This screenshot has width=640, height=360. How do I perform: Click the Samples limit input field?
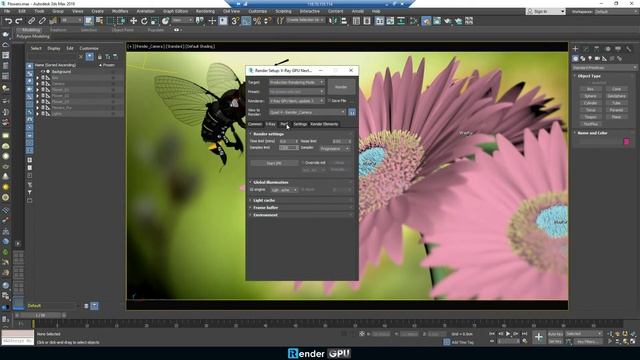point(289,147)
